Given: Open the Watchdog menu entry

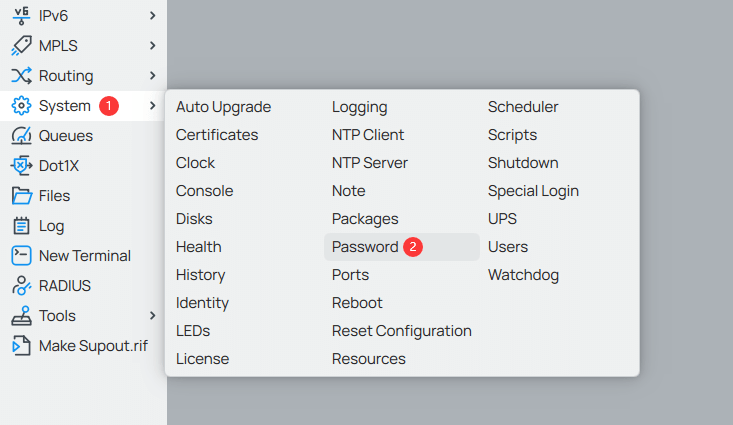Looking at the screenshot, I should point(523,275).
